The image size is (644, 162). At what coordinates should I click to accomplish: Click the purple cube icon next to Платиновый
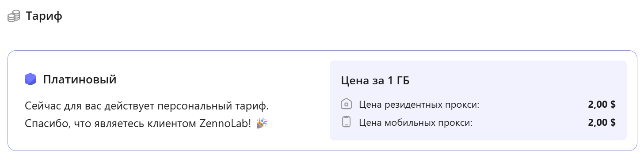point(30,79)
